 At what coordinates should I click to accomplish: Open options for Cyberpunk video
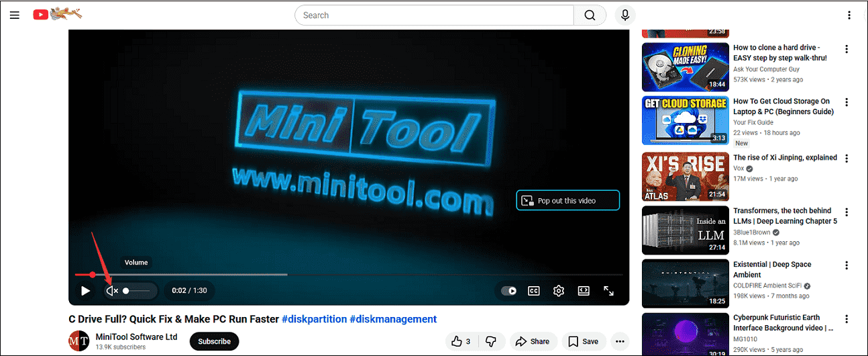pyautogui.click(x=847, y=318)
